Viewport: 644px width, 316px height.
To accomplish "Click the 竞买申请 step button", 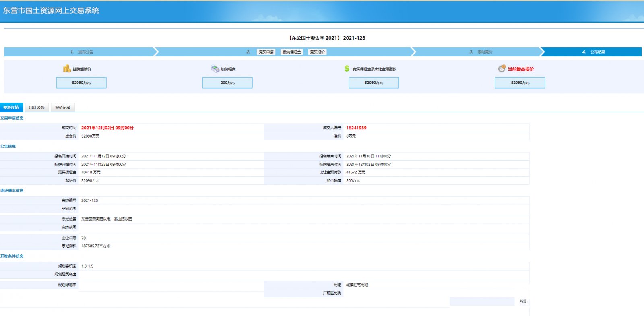I will pyautogui.click(x=266, y=52).
